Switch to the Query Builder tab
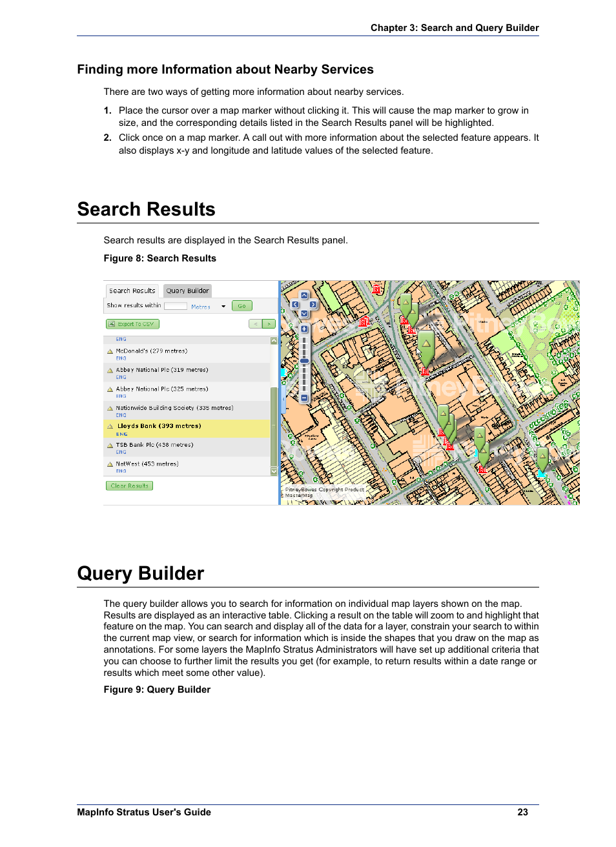The image size is (616, 847). coord(187,291)
